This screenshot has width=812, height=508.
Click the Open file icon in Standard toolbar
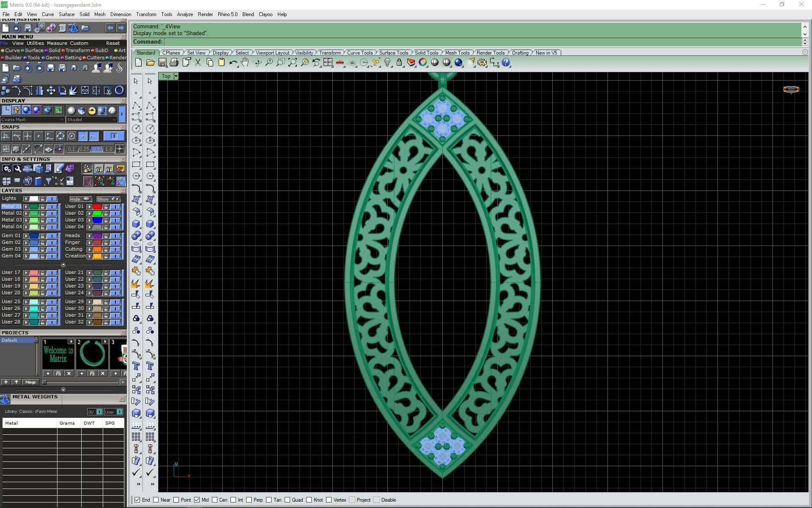click(x=150, y=63)
